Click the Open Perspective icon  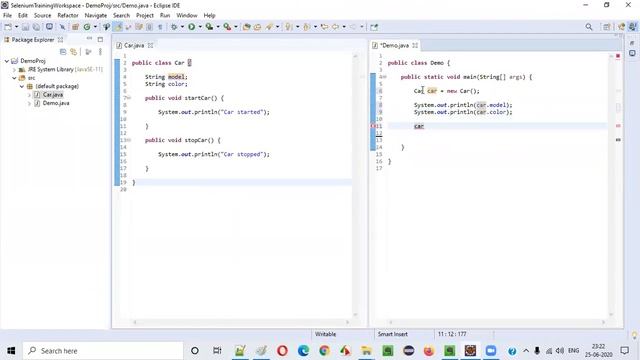coord(607,27)
